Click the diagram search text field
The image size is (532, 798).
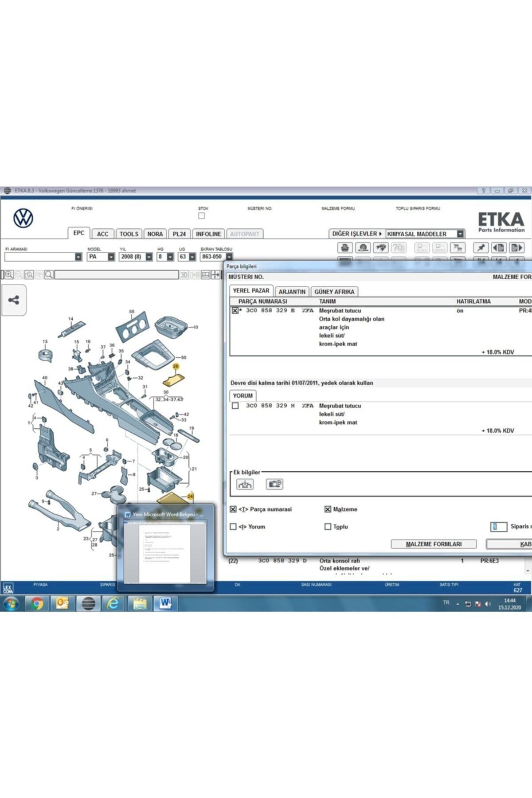116,275
